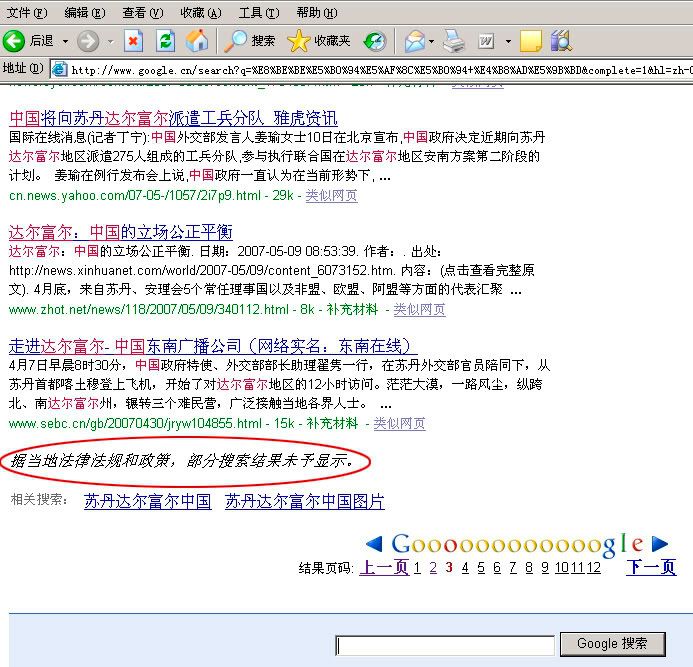Screen dimensions: 693x667
Task: Go to results page 5
Action: pyautogui.click(x=481, y=567)
